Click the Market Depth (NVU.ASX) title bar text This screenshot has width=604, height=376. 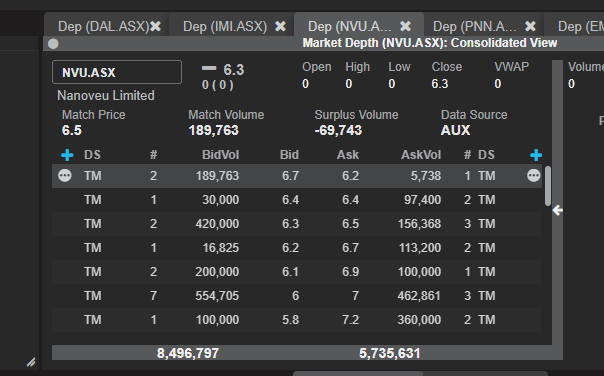click(430, 43)
